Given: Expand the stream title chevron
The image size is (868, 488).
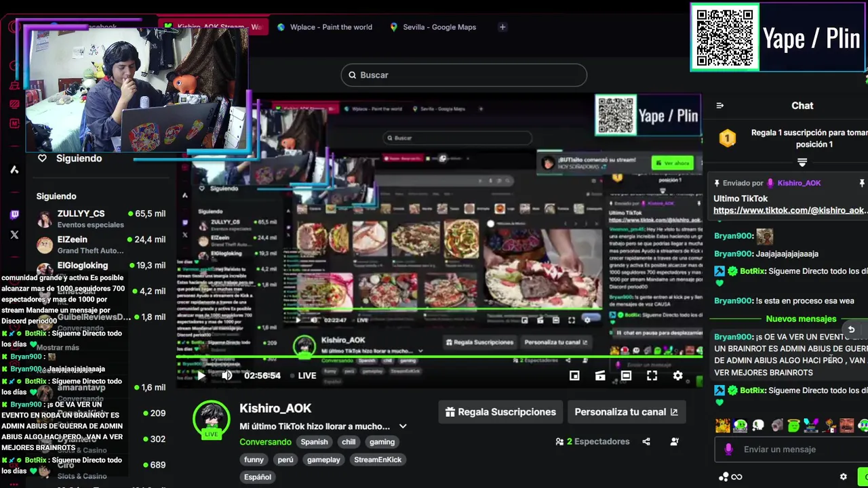Looking at the screenshot, I should (x=403, y=426).
